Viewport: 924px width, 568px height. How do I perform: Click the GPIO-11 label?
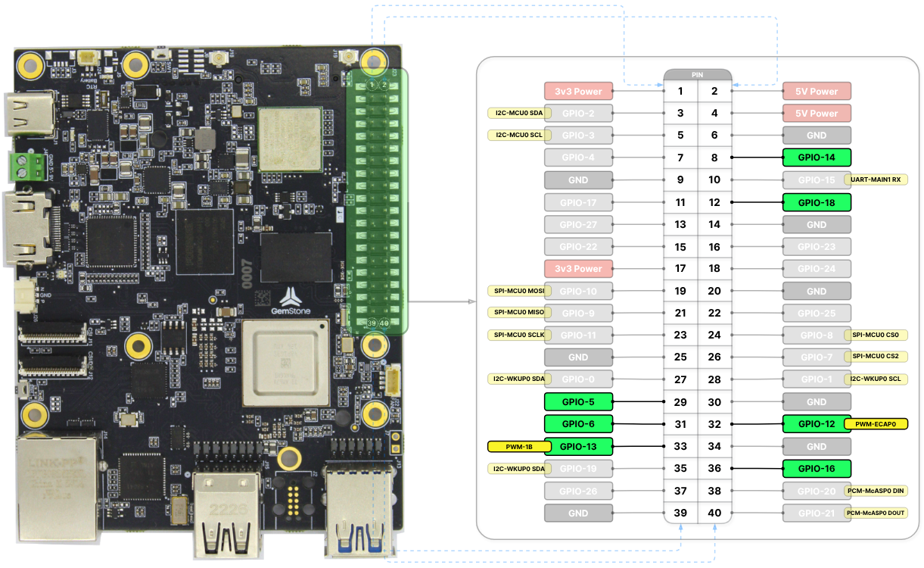[578, 335]
